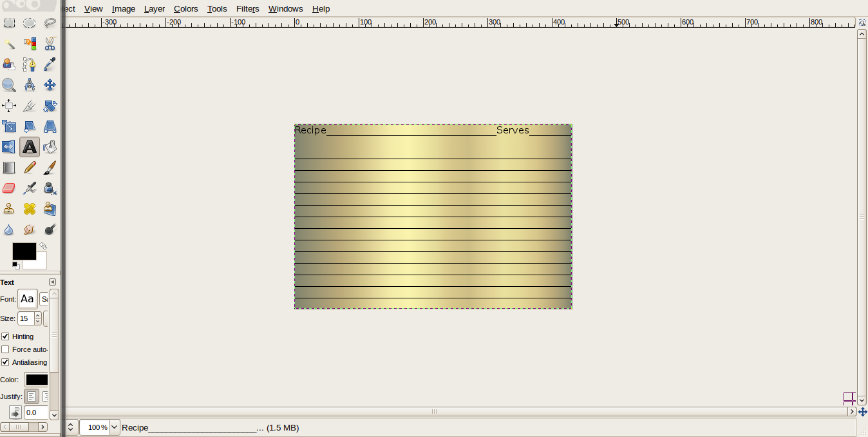This screenshot has width=868, height=437.
Task: Select the Foreground Select tool
Action: pos(9,64)
